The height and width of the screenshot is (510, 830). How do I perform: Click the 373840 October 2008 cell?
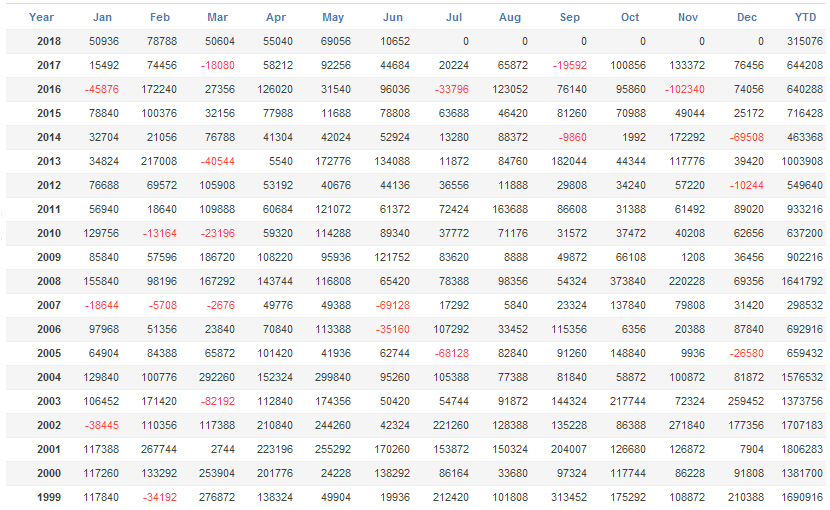[x=628, y=281]
